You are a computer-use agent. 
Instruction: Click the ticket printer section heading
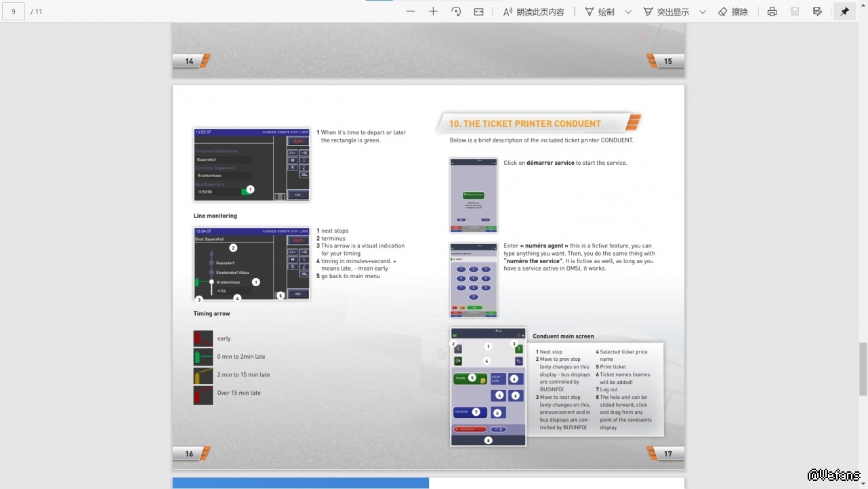(x=525, y=123)
